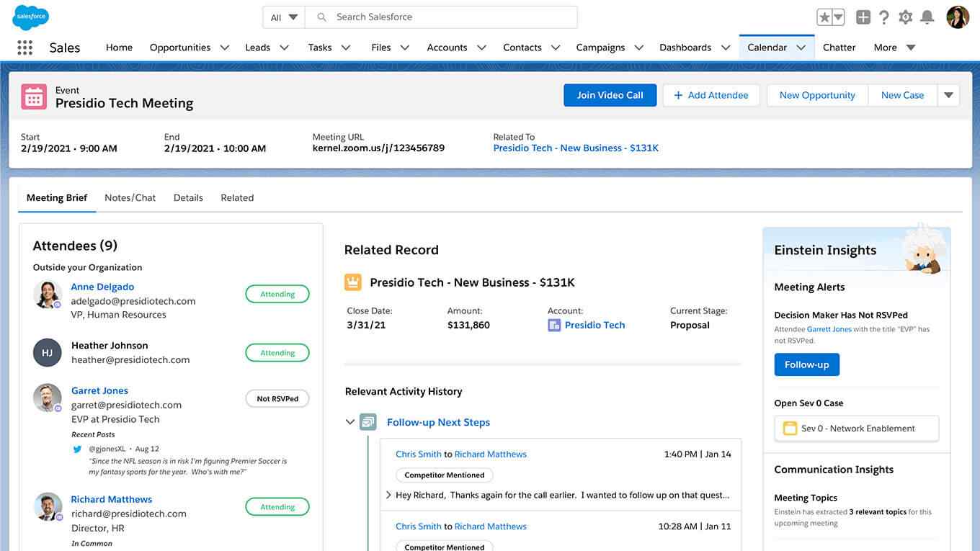
Task: Expand the Leads nav dropdown chevron
Action: (x=284, y=48)
